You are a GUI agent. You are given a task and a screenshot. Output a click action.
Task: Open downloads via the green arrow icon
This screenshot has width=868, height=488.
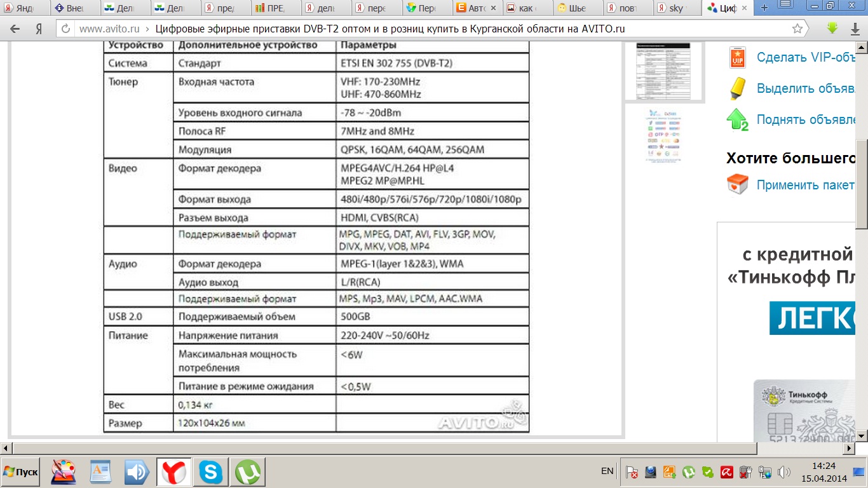click(832, 29)
